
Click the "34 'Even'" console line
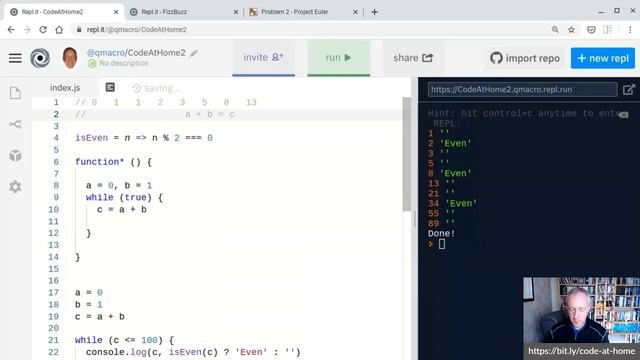coord(452,203)
